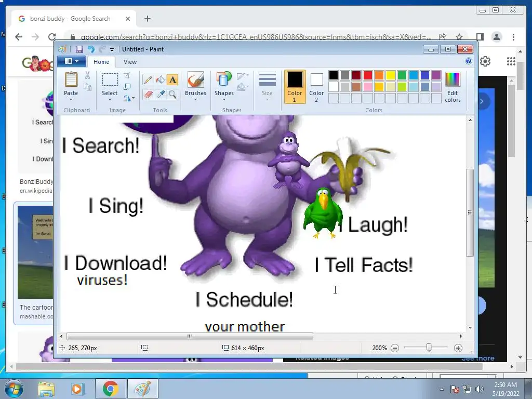Select the Fill with color bucket tool
Viewport: 532px width, 399px height.
point(160,79)
